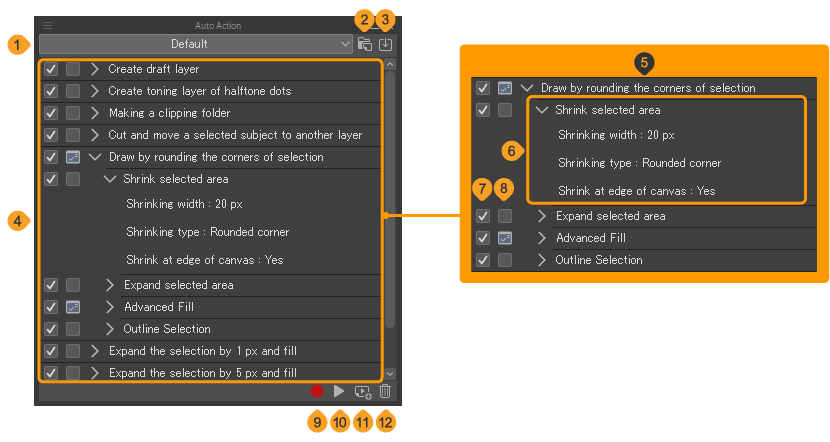Viewport: 830px width, 442px height.
Task: Expand Create toning layer of halftone dots action
Action: pyautogui.click(x=95, y=91)
